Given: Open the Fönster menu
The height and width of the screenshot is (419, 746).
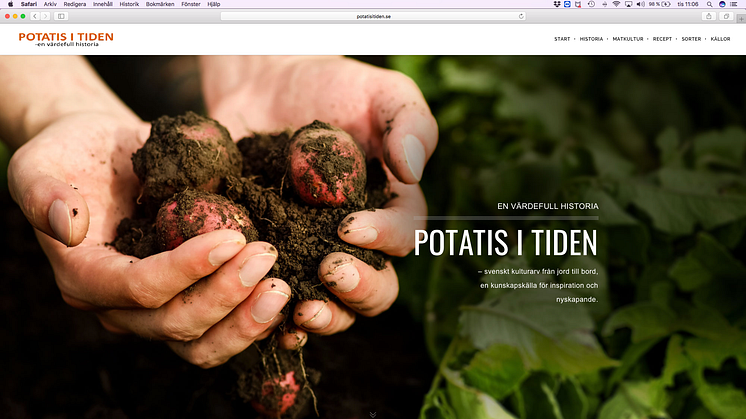Looking at the screenshot, I should tap(190, 4).
